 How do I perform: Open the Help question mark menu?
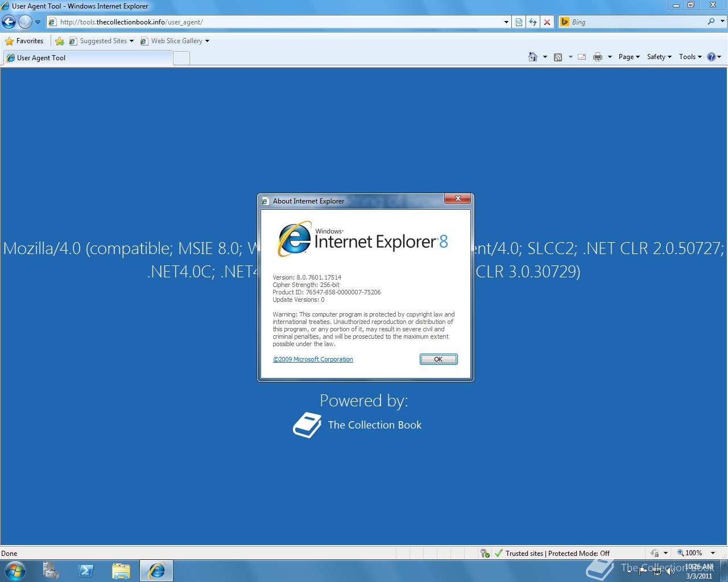pyautogui.click(x=714, y=57)
